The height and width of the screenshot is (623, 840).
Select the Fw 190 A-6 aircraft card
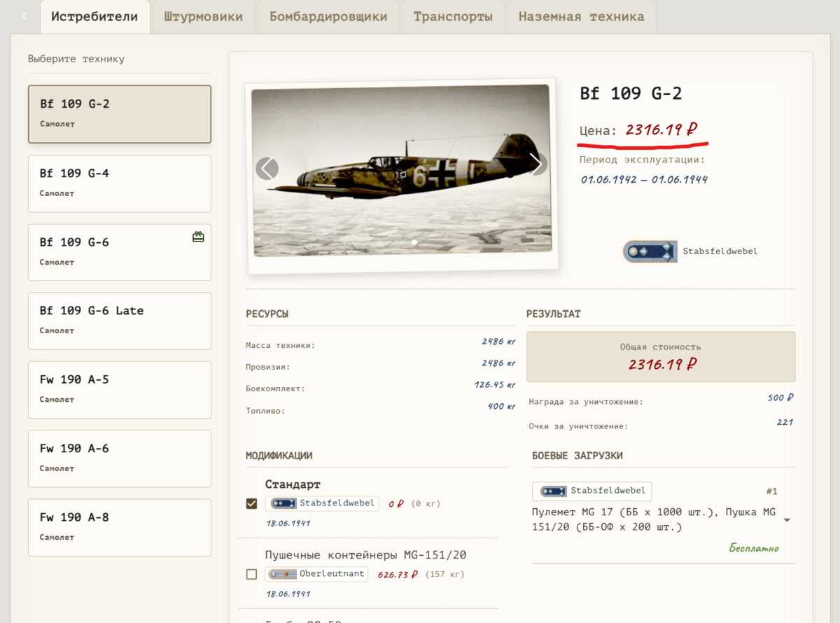tap(120, 458)
